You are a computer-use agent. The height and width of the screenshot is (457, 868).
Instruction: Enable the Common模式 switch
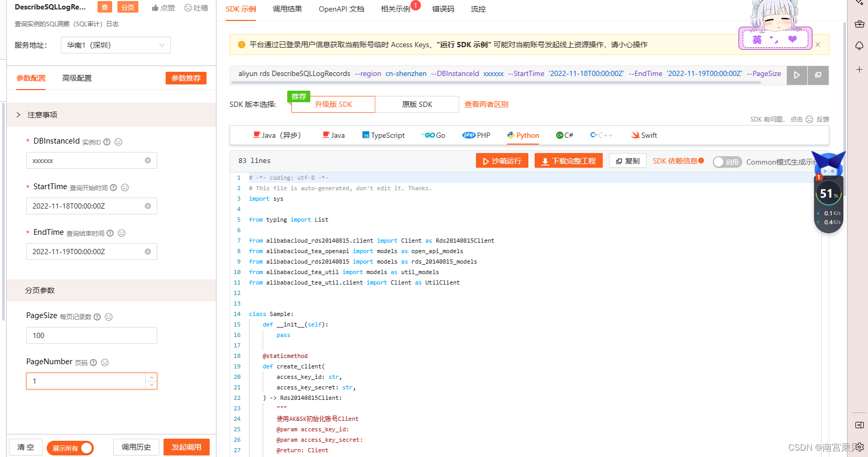727,162
